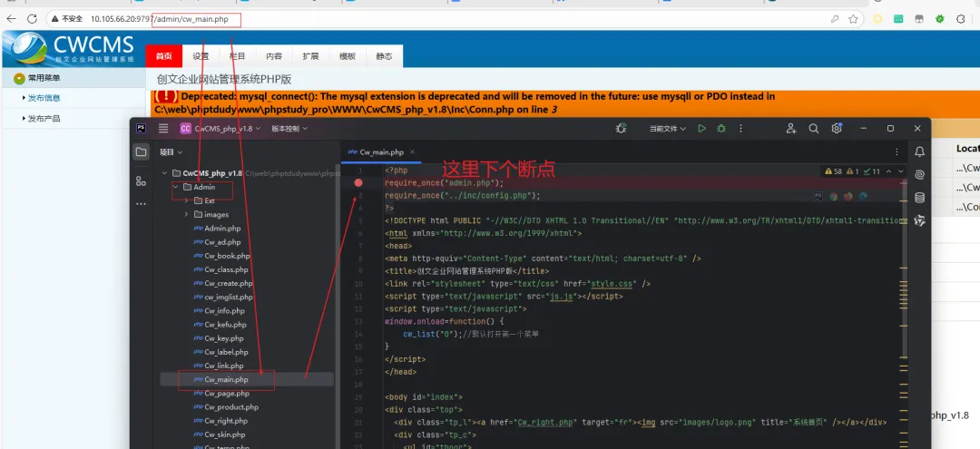Click the teal code browser extension
The image size is (980, 449).
pyautogui.click(x=898, y=19)
